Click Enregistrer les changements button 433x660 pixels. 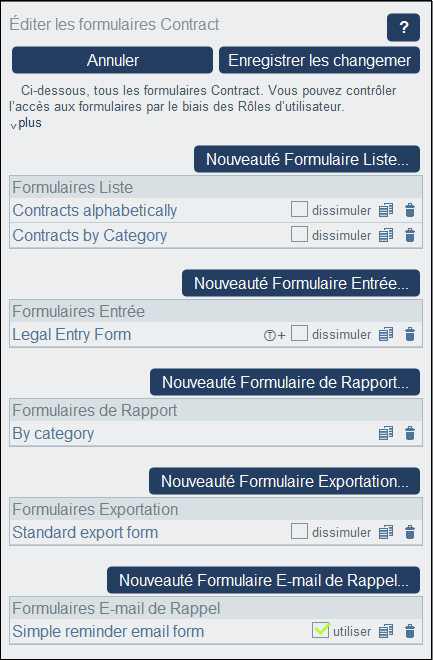(x=319, y=60)
